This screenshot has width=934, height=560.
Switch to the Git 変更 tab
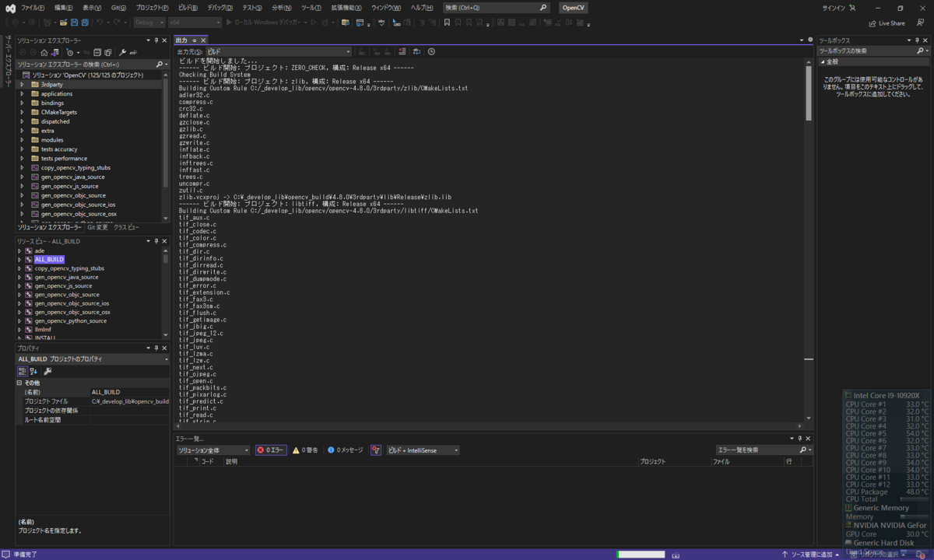click(97, 227)
